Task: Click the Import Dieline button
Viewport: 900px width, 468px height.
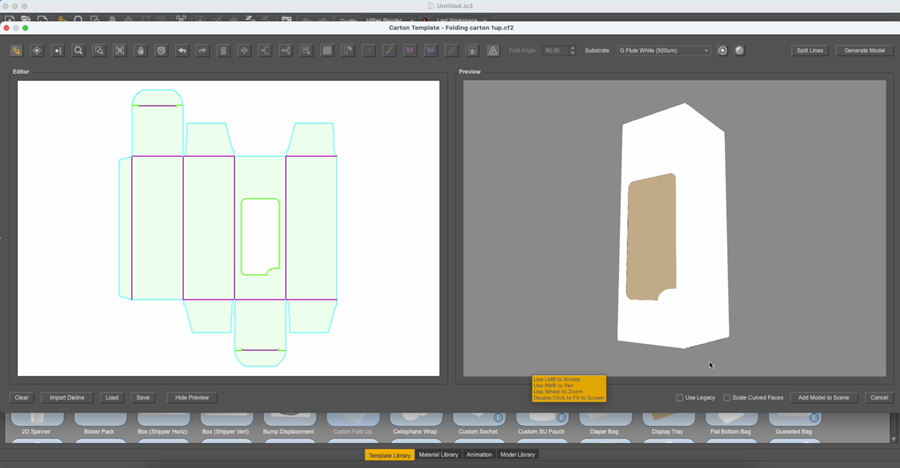Action: pyautogui.click(x=67, y=397)
